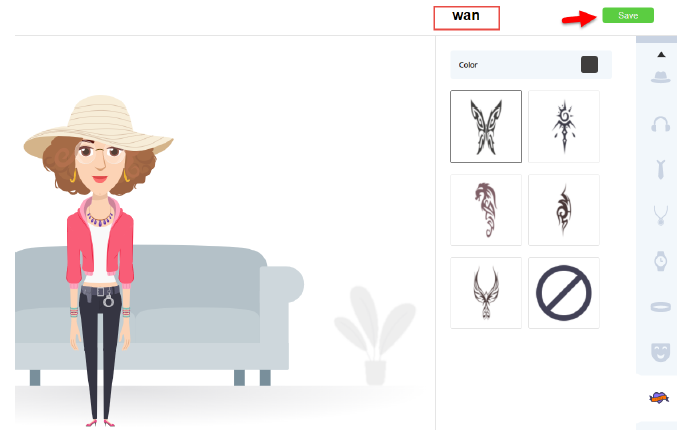
Task: Open the bracelet accessory category
Action: (660, 307)
